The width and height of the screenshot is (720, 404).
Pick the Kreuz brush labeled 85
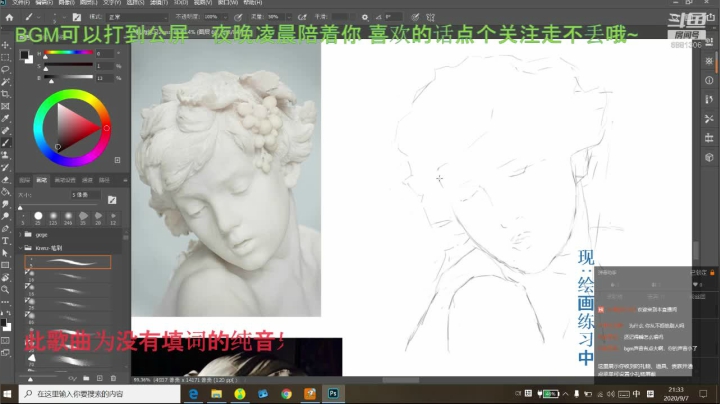(68, 318)
